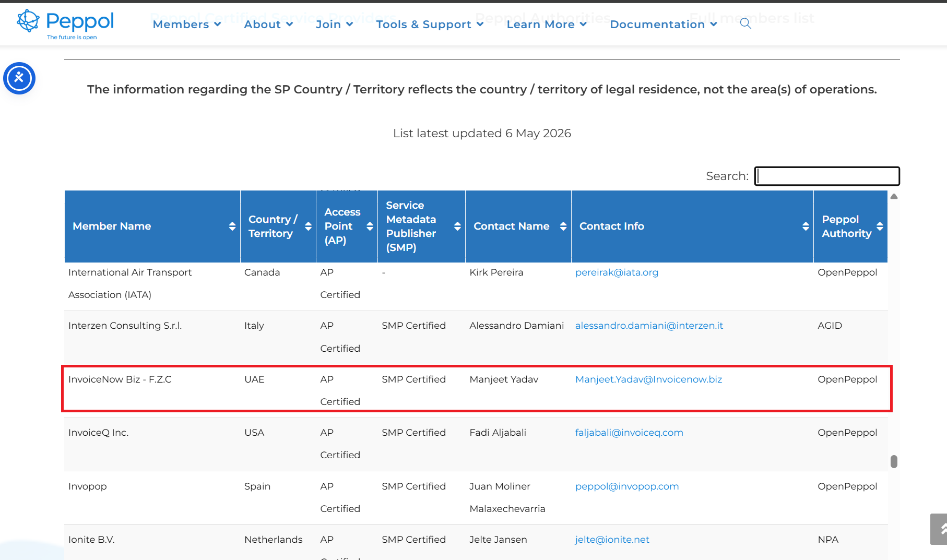The image size is (947, 560).
Task: Expand the Join menu
Action: (x=334, y=24)
